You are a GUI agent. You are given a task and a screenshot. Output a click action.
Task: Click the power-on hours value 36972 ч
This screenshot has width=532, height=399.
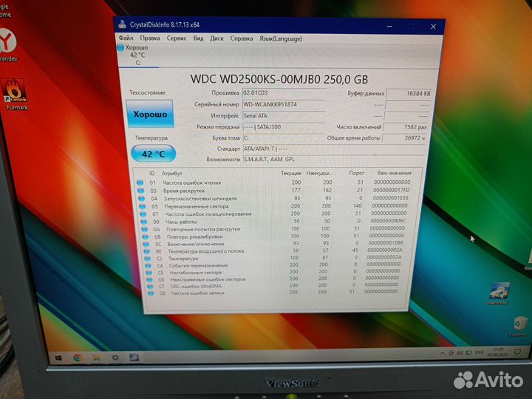point(403,137)
